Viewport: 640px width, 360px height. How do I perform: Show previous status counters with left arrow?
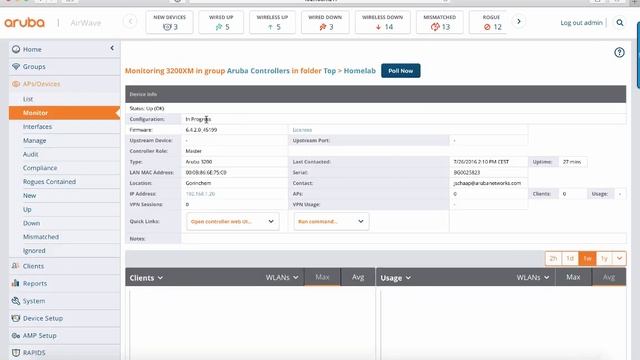[130, 22]
